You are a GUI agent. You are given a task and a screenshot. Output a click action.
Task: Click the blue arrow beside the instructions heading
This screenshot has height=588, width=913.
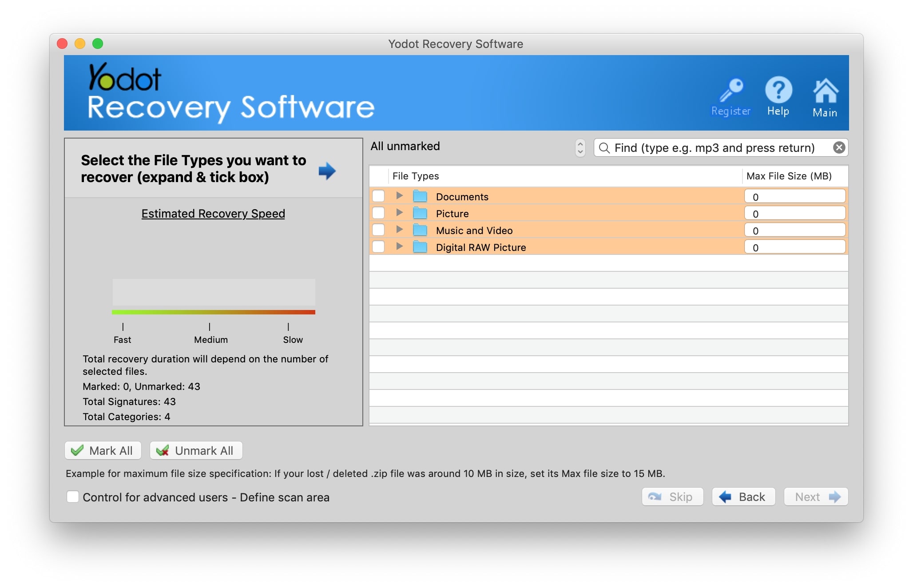(x=327, y=171)
